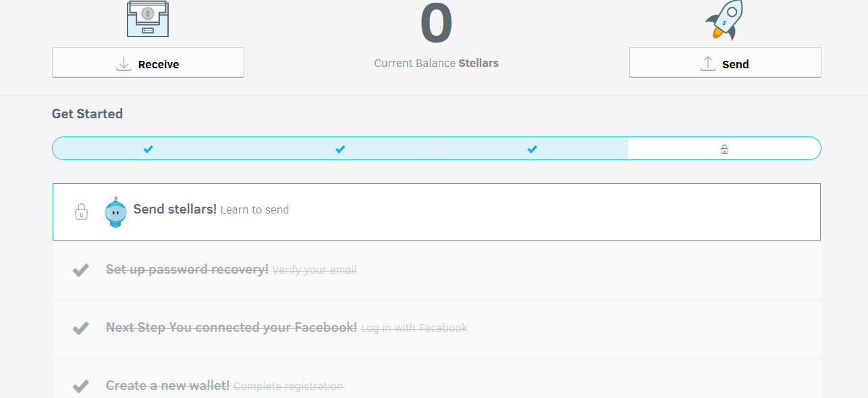Open the Complete registration link
The image size is (868, 398).
[288, 387]
